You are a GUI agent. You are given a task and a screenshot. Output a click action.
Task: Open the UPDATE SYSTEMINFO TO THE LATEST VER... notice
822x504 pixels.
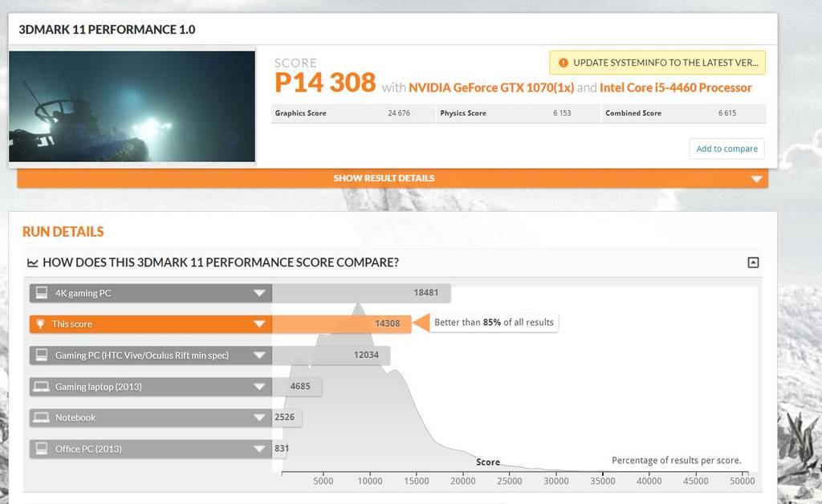point(657,63)
